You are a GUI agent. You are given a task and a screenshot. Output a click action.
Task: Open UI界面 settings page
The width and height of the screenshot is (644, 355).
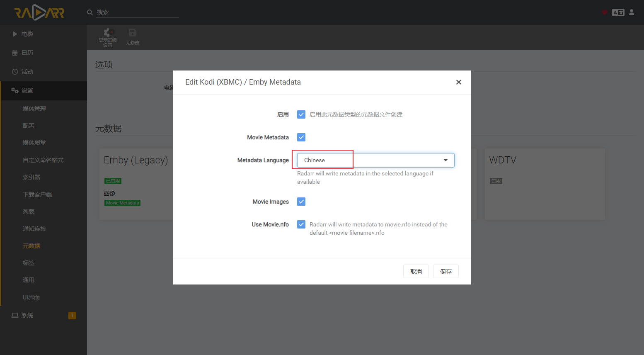[x=31, y=297]
